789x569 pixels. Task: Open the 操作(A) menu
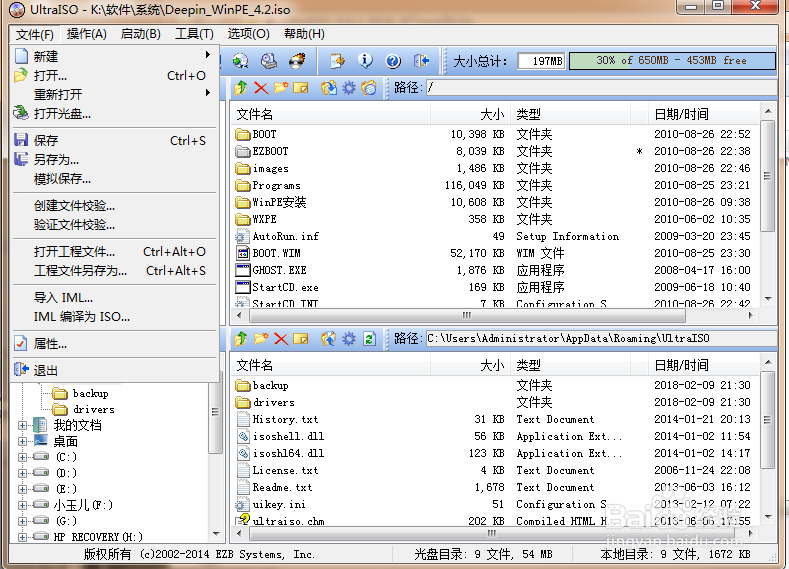(87, 34)
